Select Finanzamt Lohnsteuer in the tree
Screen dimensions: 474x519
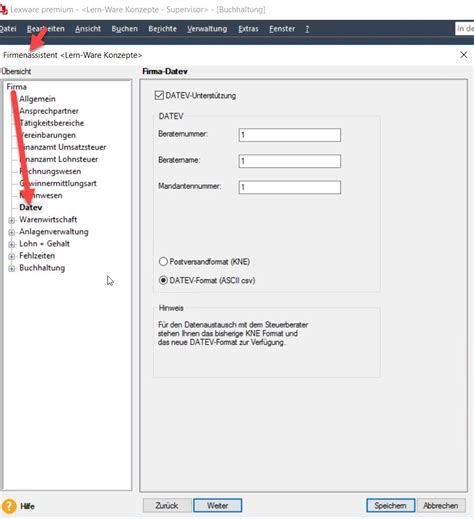[x=59, y=159]
